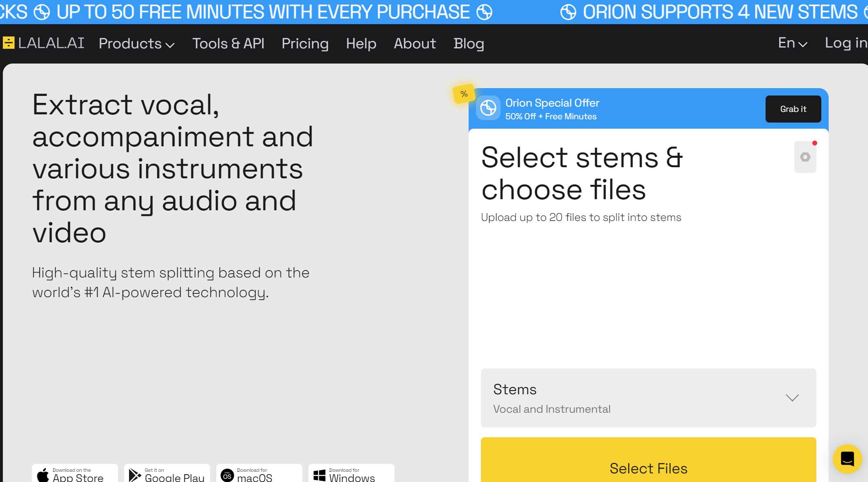Click the Log in link
Viewport: 868px width, 482px height.
tap(845, 43)
